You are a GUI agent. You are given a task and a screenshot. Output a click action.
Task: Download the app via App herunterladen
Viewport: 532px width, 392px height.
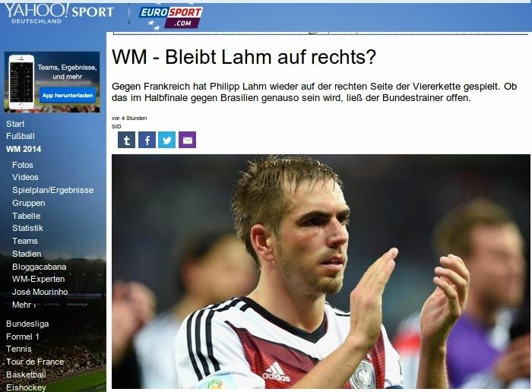68,95
